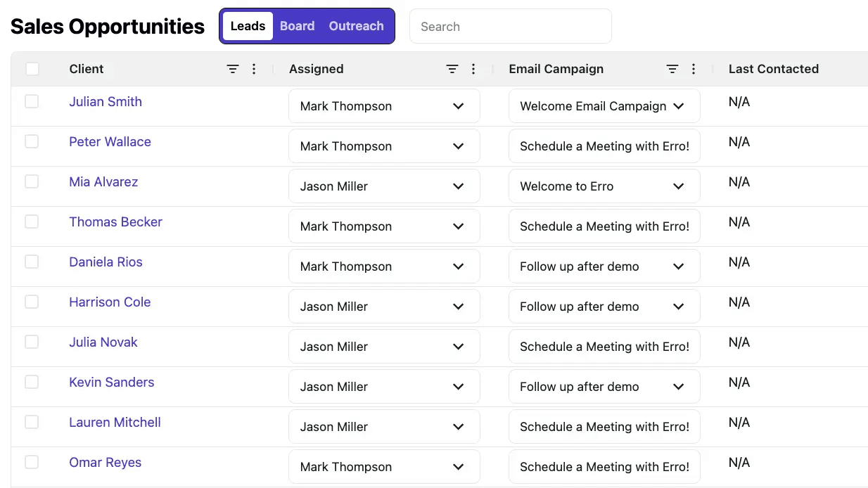Open the Client column filter icon
The height and width of the screenshot is (488, 868).
pyautogui.click(x=233, y=69)
